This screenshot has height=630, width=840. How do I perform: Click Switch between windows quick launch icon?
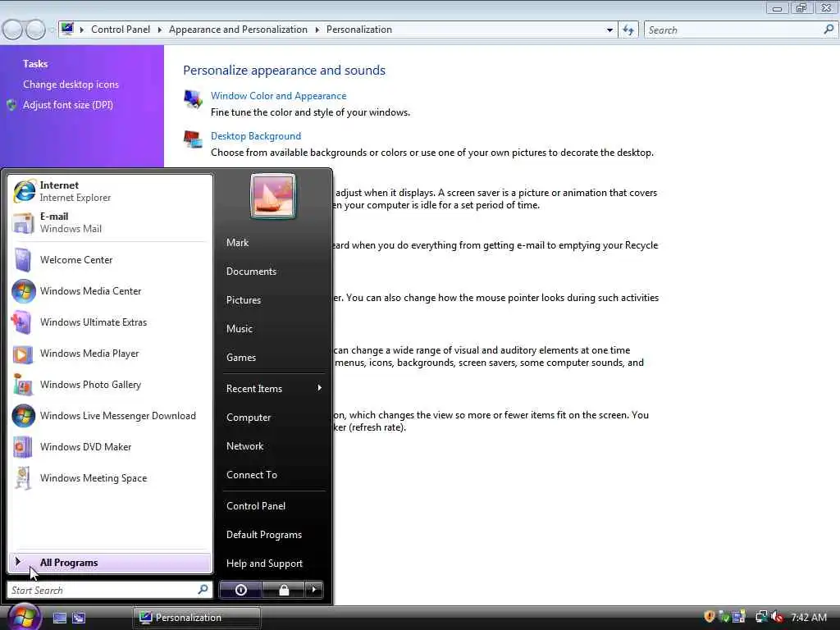coord(79,618)
